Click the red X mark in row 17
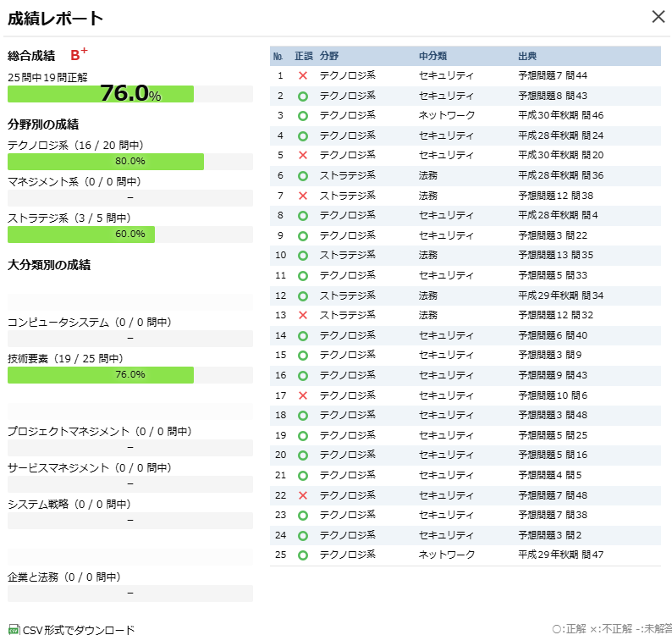Screen dimensions: 672x635 click(x=303, y=395)
